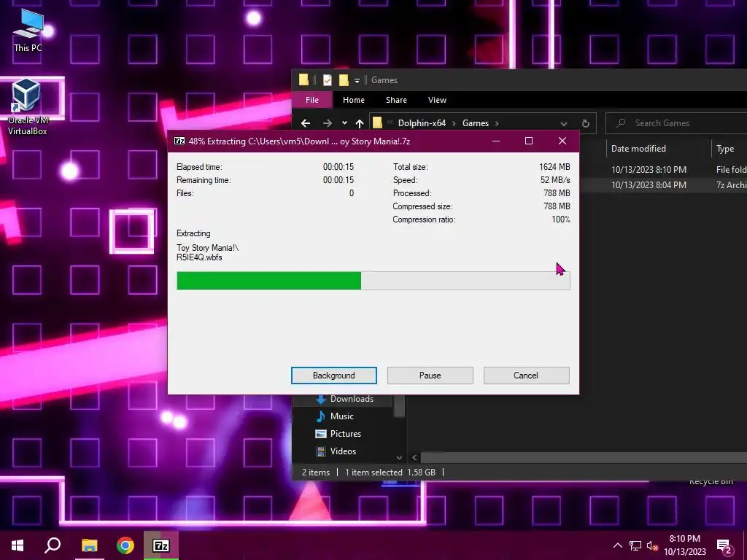Open File Explorer from taskbar

click(89, 545)
